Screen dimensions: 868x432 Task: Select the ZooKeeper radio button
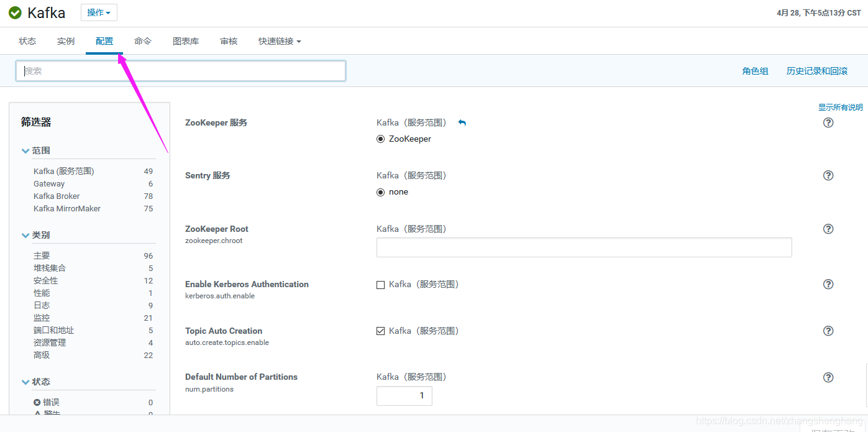tap(381, 139)
